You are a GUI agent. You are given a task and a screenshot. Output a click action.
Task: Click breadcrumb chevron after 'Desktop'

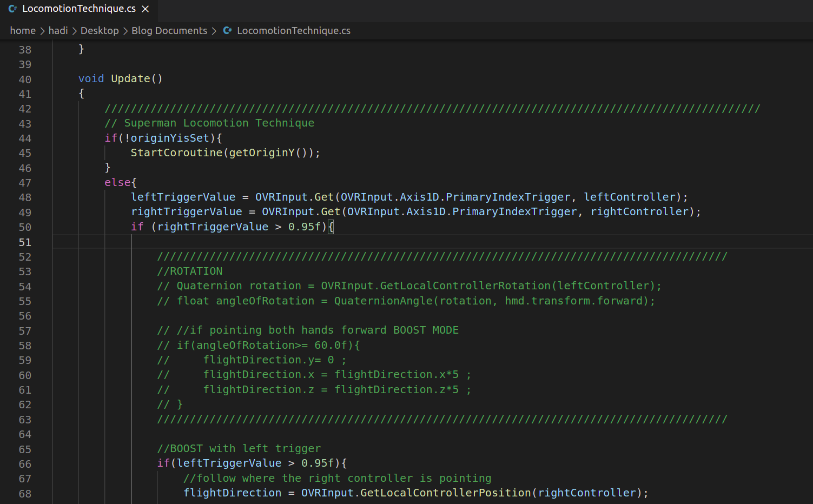coord(125,31)
